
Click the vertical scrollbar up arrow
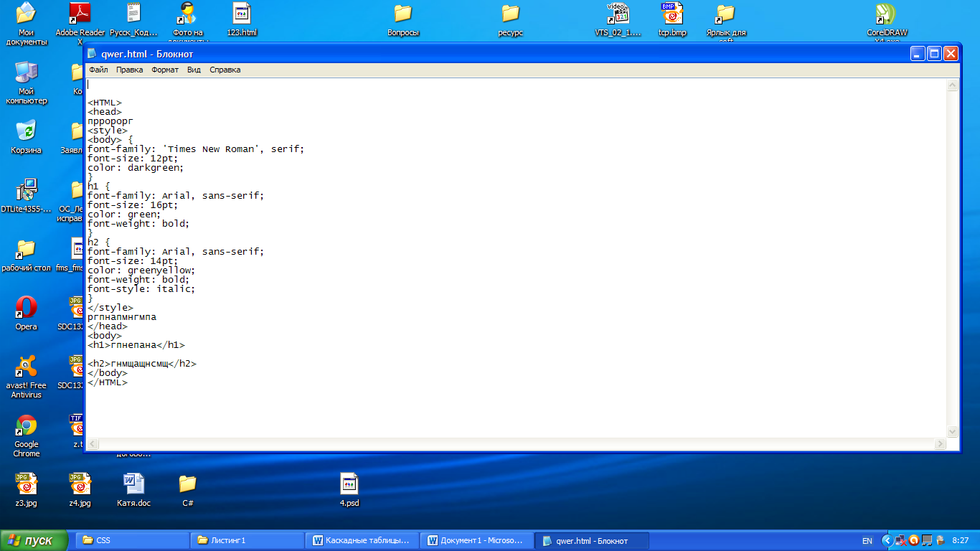point(953,85)
